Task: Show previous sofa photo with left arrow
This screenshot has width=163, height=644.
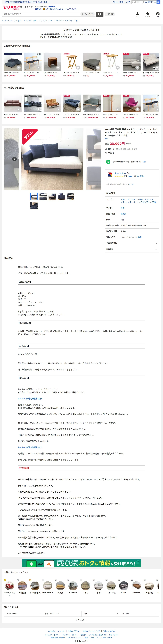Action: [x=14, y=159]
